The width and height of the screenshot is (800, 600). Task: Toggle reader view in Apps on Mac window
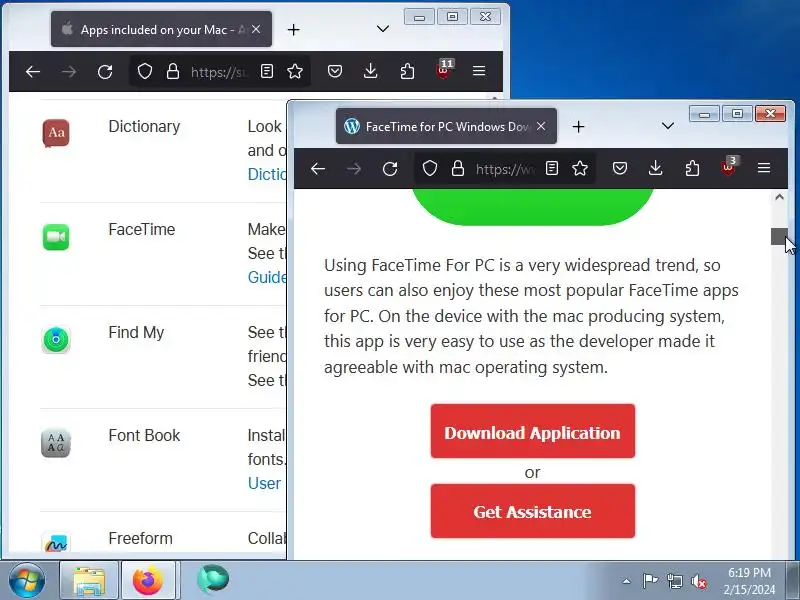click(267, 71)
